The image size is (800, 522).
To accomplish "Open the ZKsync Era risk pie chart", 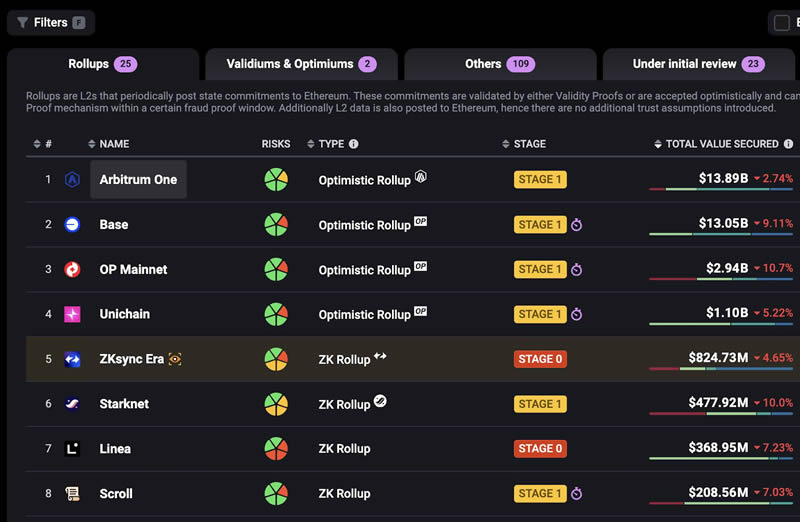I will click(276, 359).
